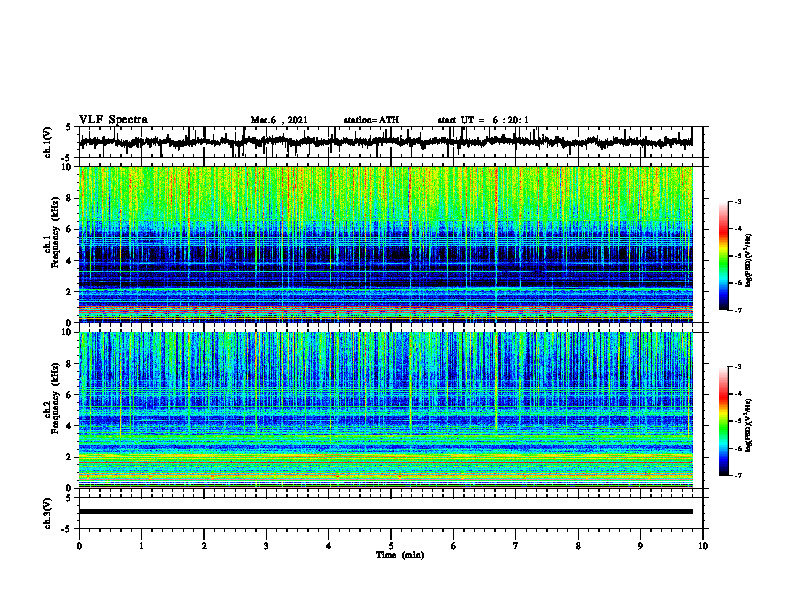Click the date text 'Mar.6 , 2021'

point(279,120)
